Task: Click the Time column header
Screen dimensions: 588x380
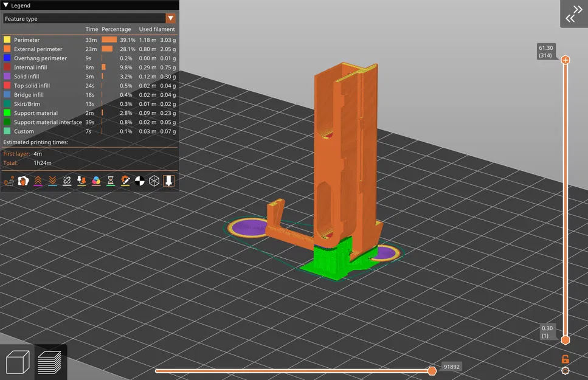Action: (x=91, y=29)
